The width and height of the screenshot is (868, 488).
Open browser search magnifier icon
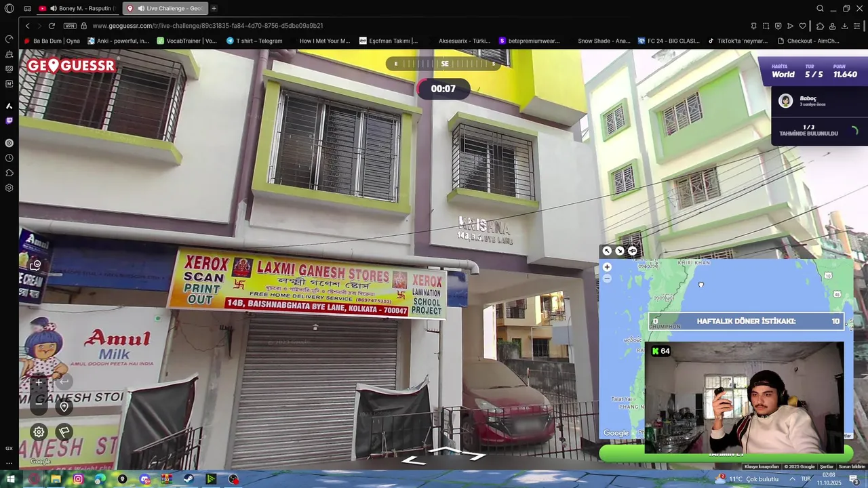820,8
